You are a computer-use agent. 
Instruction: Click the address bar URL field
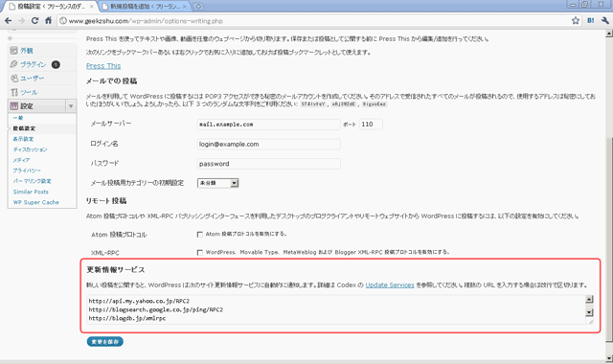313,21
